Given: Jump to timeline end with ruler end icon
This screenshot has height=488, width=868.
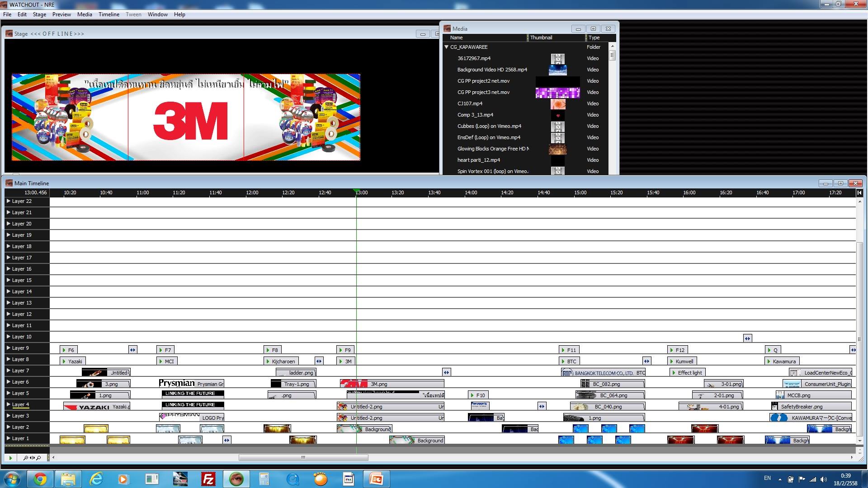Looking at the screenshot, I should tap(859, 193).
